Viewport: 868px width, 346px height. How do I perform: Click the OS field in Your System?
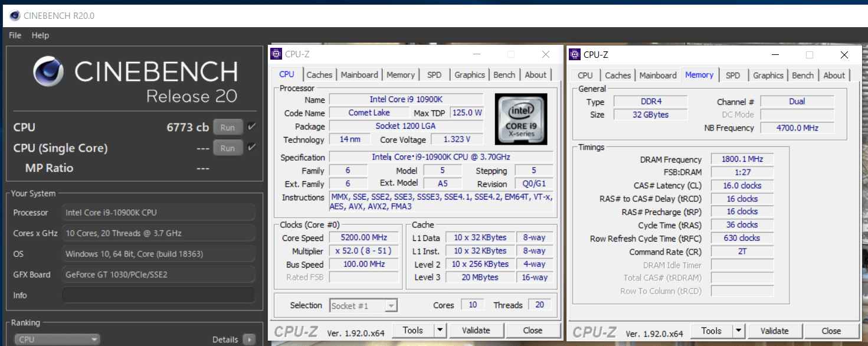click(x=159, y=254)
